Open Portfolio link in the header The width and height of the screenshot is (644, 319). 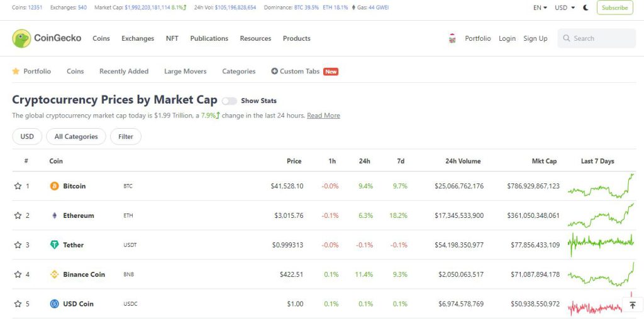pos(478,38)
